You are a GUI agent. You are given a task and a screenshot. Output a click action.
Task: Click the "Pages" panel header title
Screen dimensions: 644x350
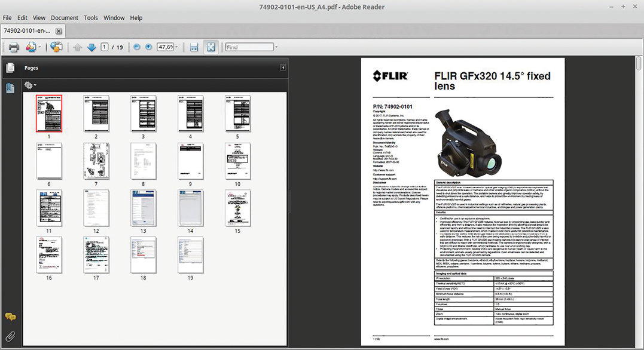(x=31, y=68)
